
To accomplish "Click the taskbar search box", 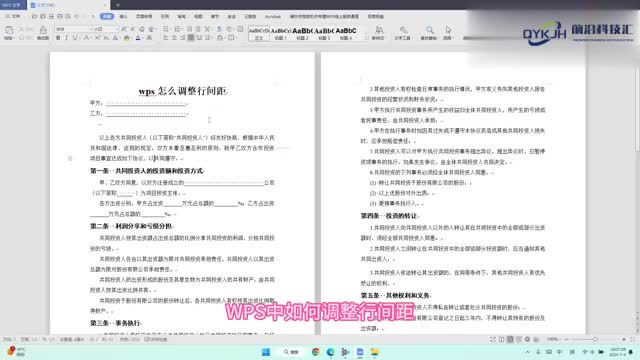I will coord(291,352).
